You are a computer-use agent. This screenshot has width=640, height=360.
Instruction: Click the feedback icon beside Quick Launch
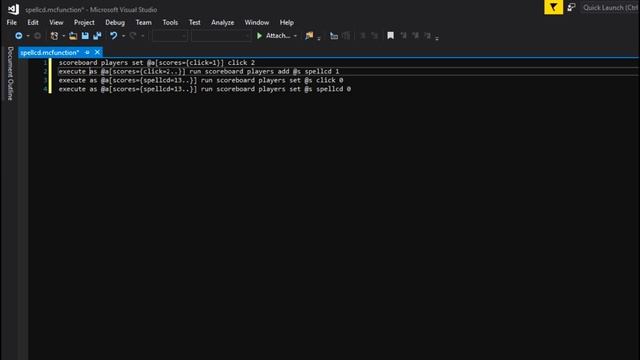tap(571, 7)
